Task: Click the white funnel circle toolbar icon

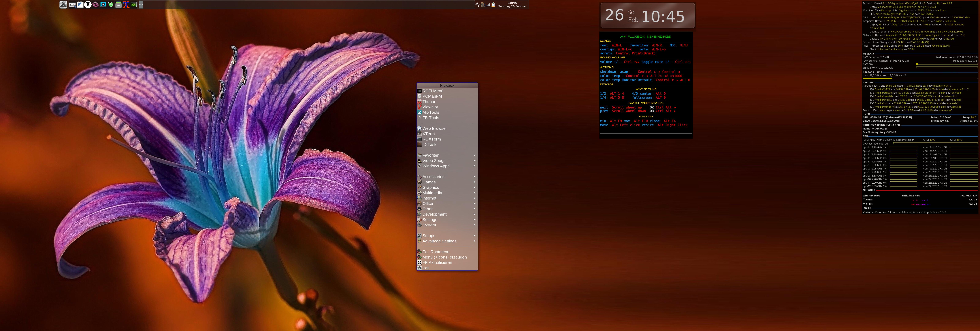Action: [88, 5]
